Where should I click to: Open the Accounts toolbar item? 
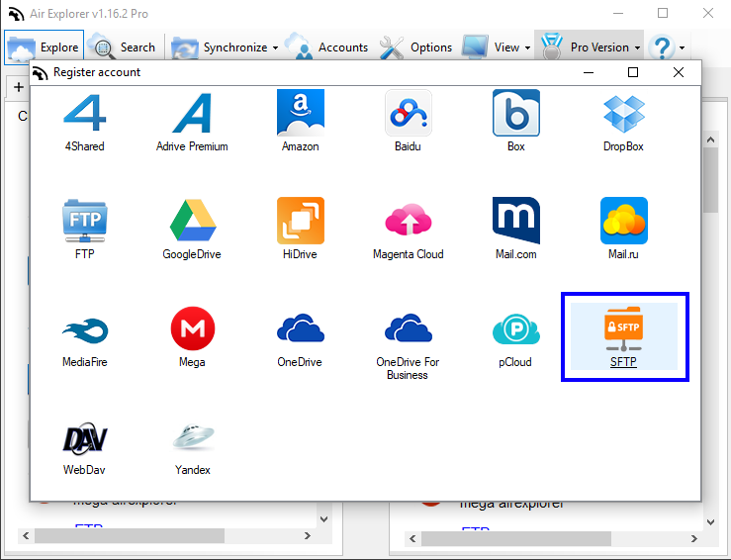[x=326, y=47]
